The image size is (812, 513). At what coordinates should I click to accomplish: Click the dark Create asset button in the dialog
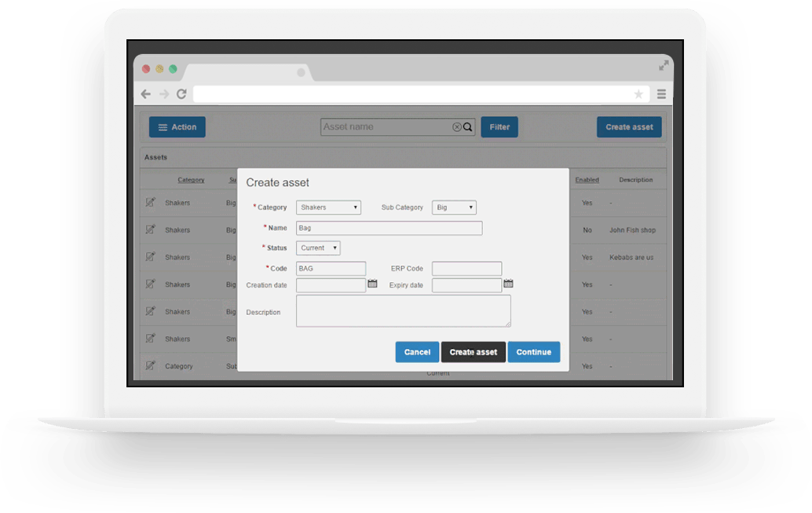pos(474,352)
